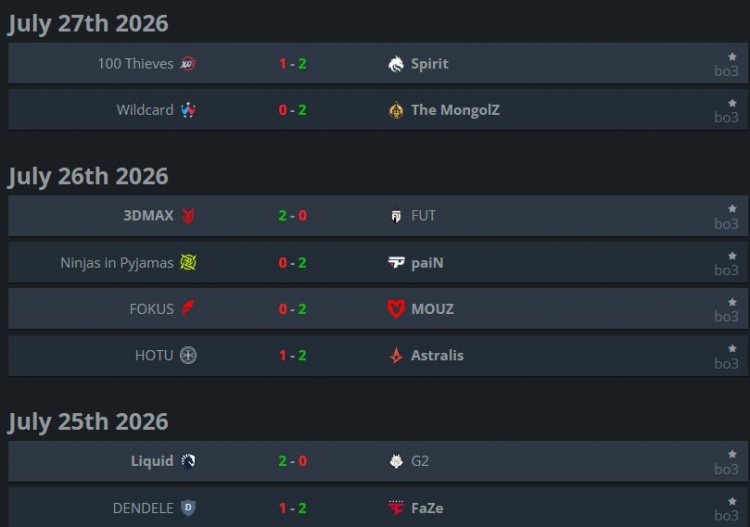Screen dimensions: 750x527
Task: Click the paiN team logo
Action: [x=396, y=263]
